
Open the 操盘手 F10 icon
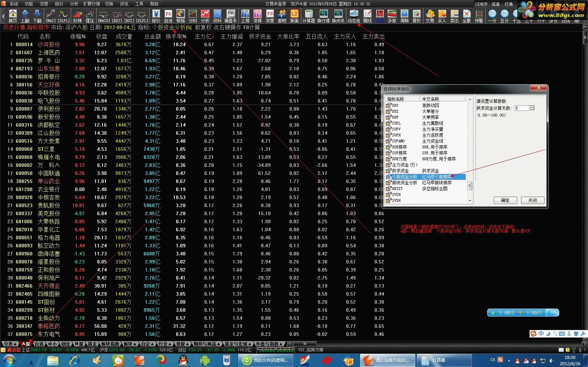pos(230,16)
